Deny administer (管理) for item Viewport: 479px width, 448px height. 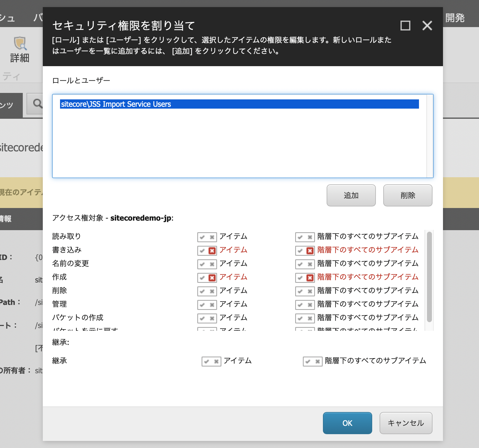point(212,305)
